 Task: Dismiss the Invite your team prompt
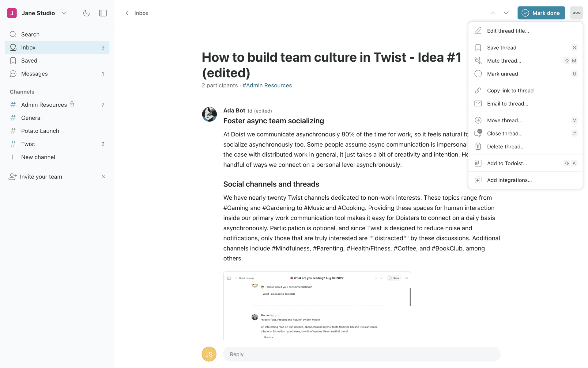point(104,177)
